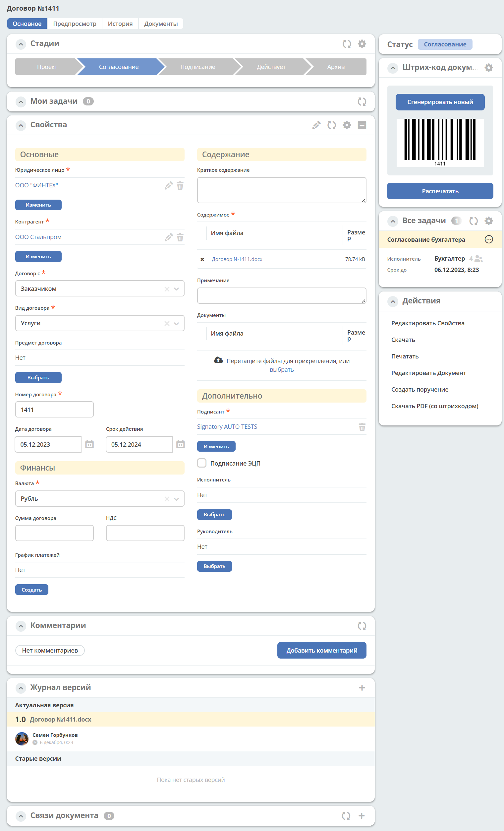Image resolution: width=504 pixels, height=831 pixels.
Task: Click the barcode image 1411
Action: point(440,143)
